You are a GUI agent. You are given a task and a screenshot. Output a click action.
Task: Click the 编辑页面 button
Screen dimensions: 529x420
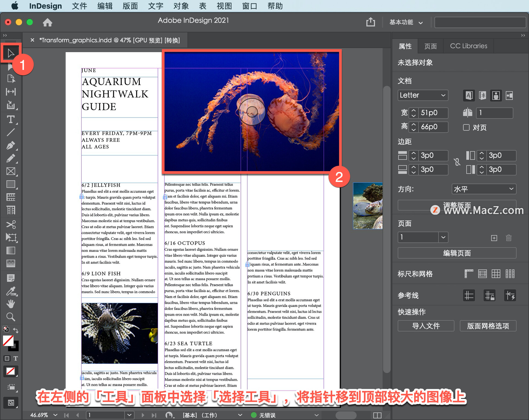click(457, 253)
